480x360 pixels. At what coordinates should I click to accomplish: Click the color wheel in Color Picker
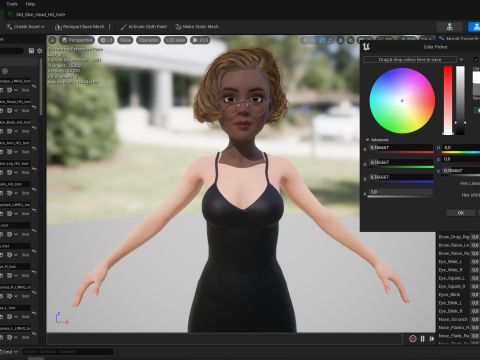[402, 101]
